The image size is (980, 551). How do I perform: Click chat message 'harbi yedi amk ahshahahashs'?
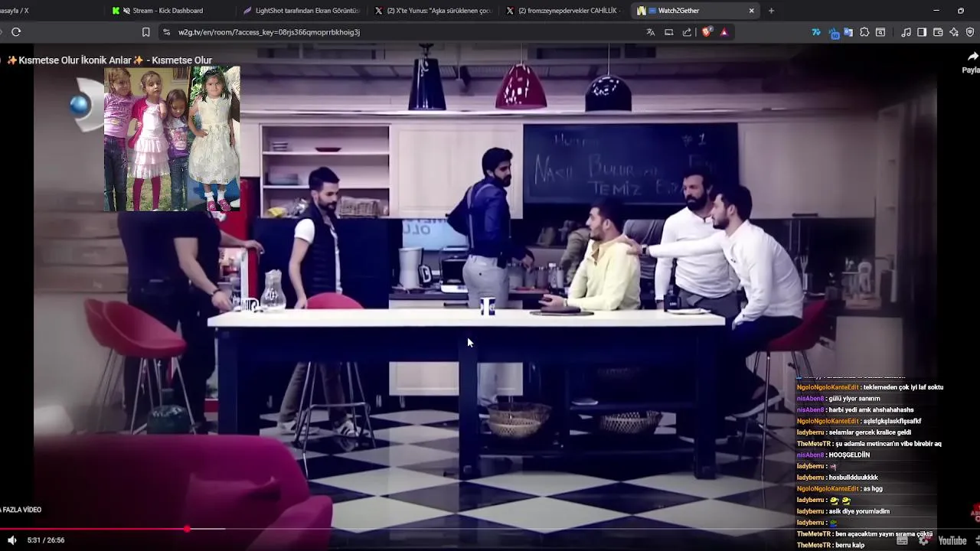(x=871, y=410)
